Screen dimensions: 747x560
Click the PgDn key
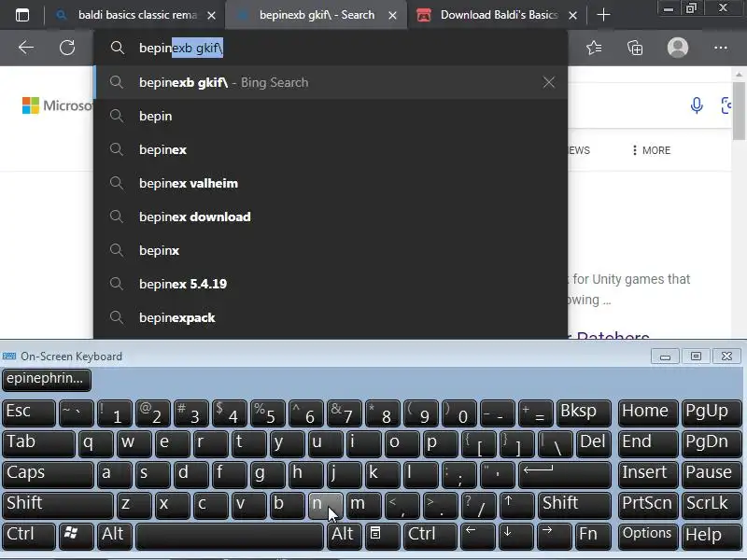point(711,442)
